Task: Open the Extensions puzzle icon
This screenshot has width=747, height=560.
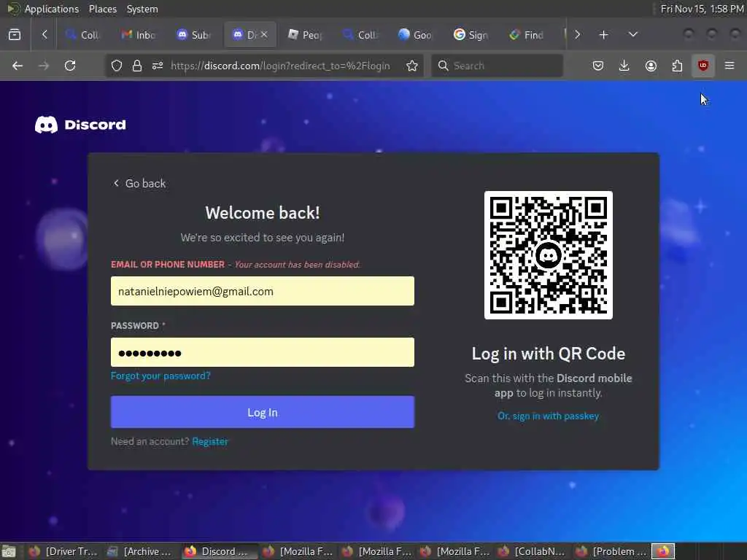Action: 677,66
